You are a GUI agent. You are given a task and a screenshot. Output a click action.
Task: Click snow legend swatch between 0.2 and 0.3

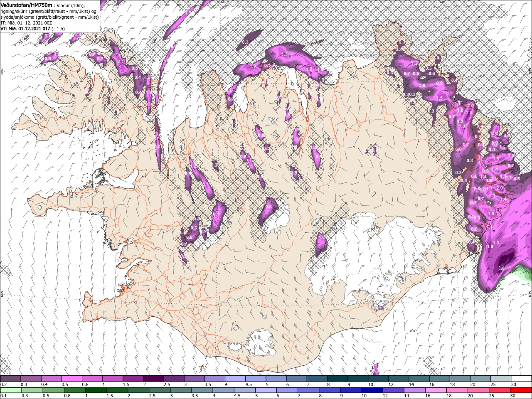click(x=10, y=378)
